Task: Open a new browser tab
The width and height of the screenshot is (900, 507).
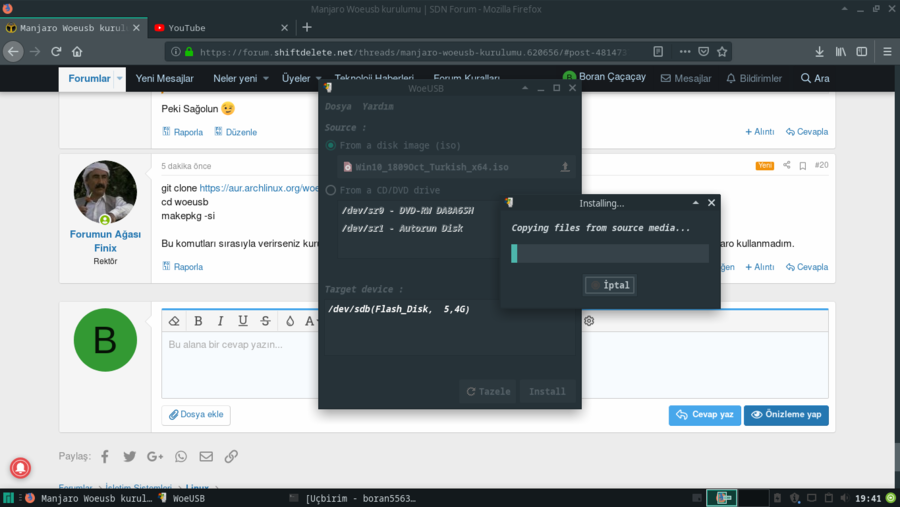Action: [x=307, y=27]
